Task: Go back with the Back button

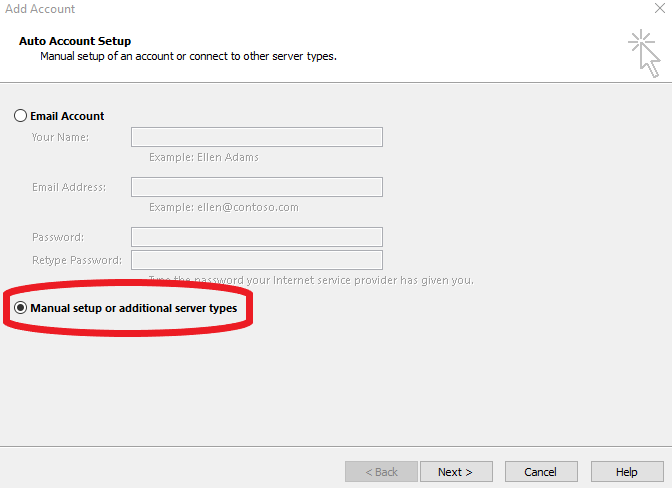Action: tap(381, 471)
